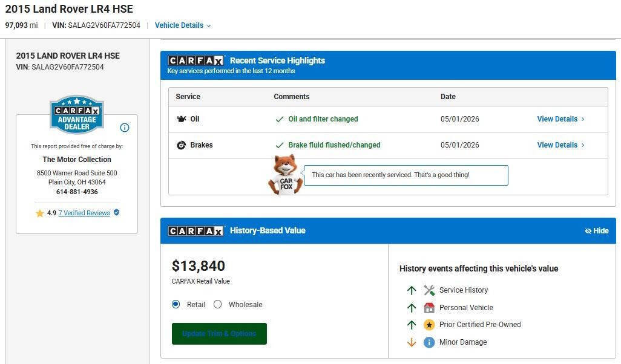Click the green up arrow beside Personal Vehicle
This screenshot has height=364, width=621.
(x=412, y=308)
